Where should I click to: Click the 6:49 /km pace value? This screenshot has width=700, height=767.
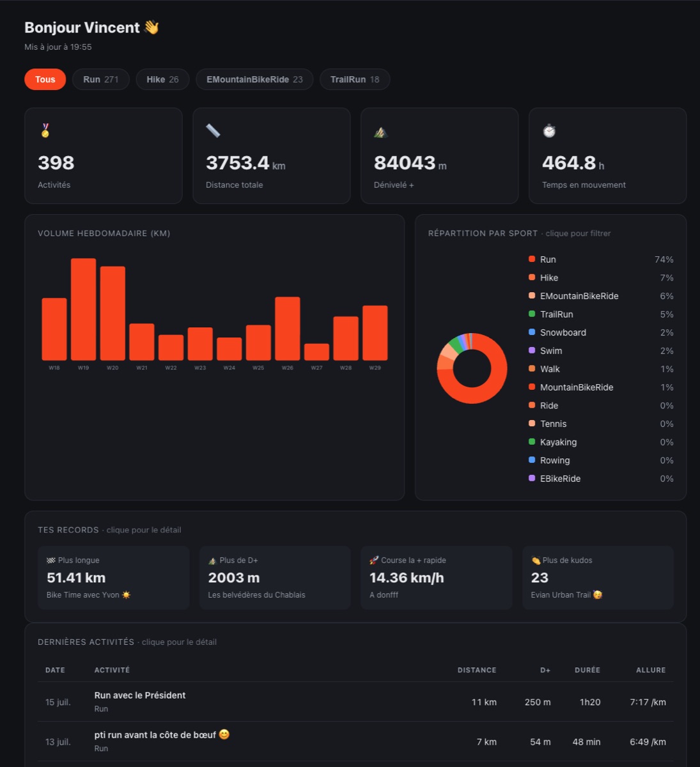648,742
